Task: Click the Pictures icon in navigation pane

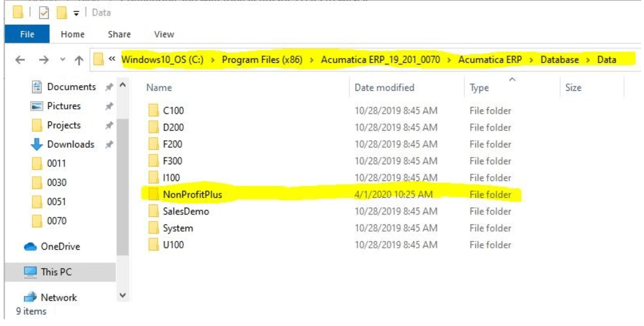Action: [x=36, y=106]
